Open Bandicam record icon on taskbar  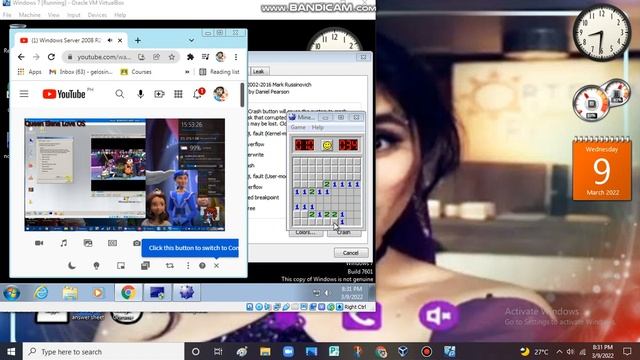pyautogui.click(x=427, y=351)
